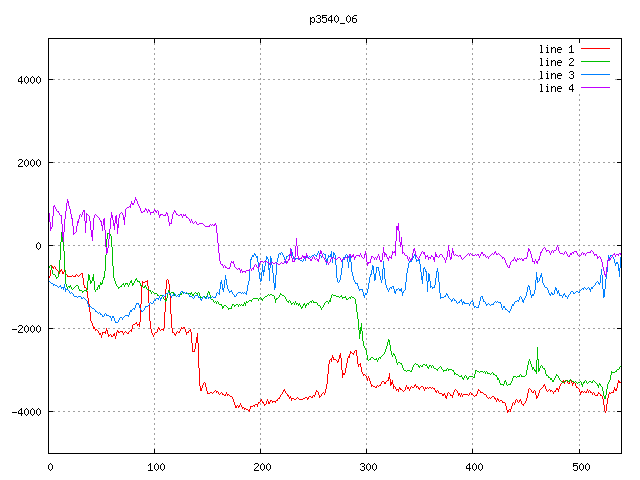The image size is (640, 480).
Task: Click the y-axis label 4000
Action: pos(29,80)
